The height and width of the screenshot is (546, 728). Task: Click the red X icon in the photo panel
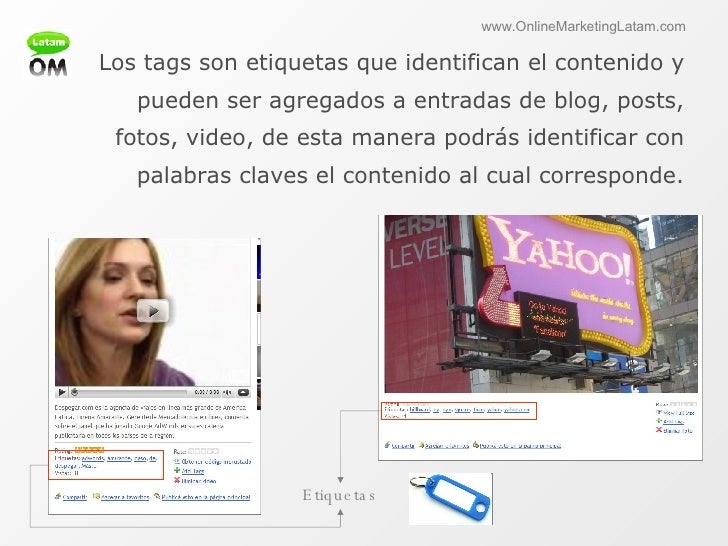659,430
